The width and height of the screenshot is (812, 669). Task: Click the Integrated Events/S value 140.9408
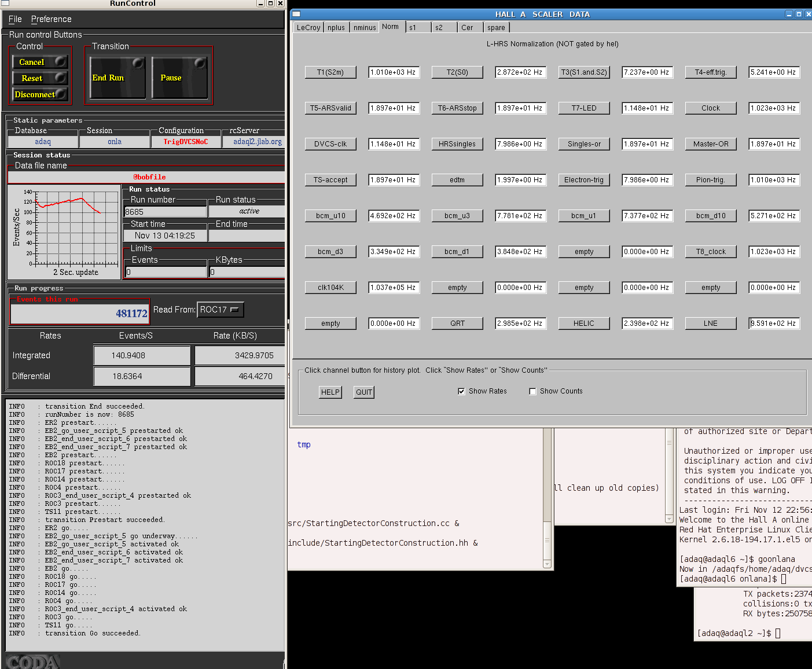[x=142, y=355]
